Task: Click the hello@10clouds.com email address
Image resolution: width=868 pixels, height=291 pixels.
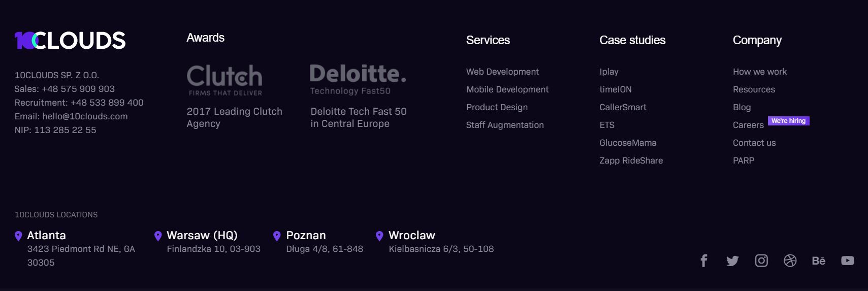Action: [85, 116]
